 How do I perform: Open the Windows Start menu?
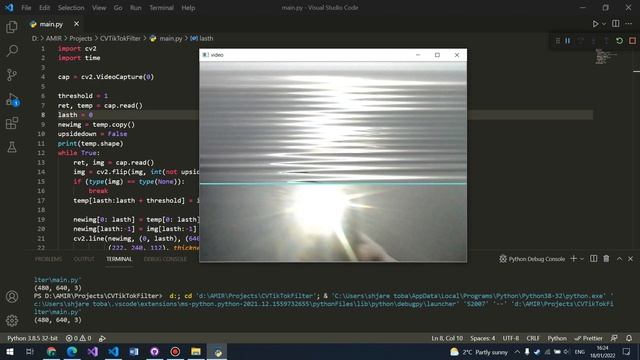pyautogui.click(x=10, y=352)
